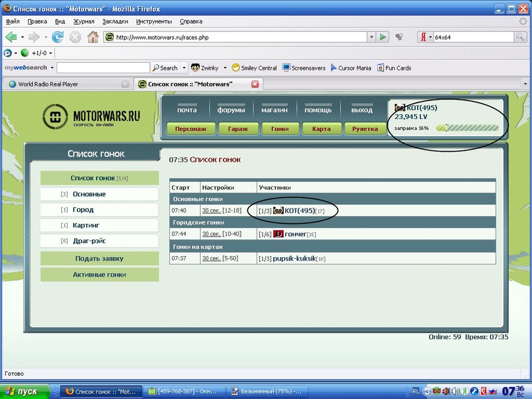Click the Stop loading icon
532x399 pixels.
[76, 37]
